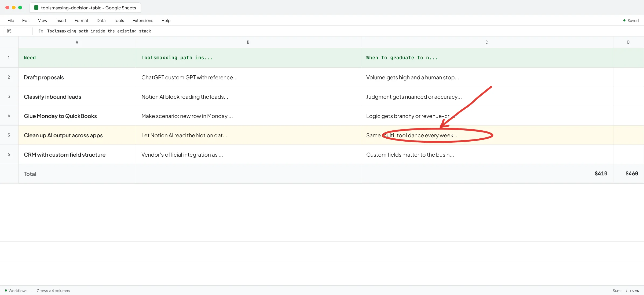Click the 'ChatGPT custom GPT with reference...' cell

[248, 77]
